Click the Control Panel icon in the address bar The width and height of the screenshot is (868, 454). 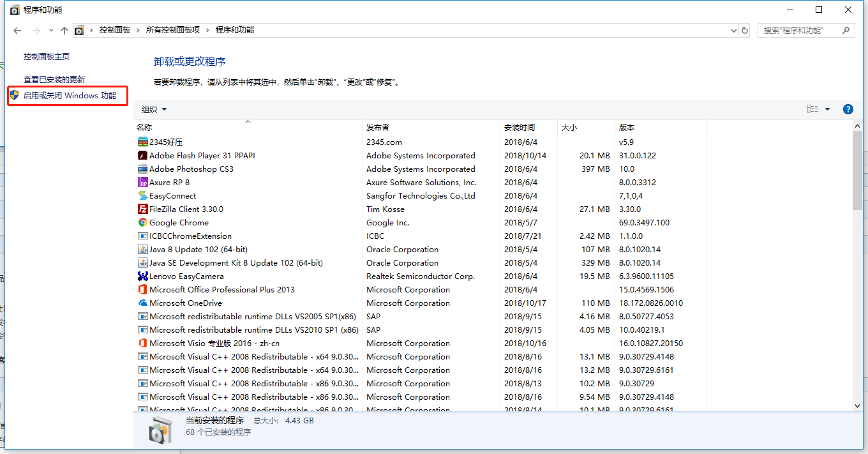point(79,30)
